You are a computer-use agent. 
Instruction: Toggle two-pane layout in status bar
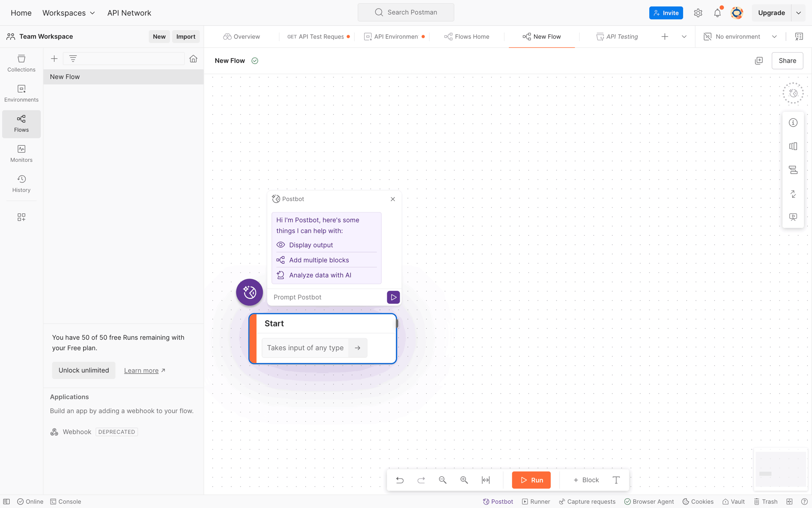coord(789,502)
